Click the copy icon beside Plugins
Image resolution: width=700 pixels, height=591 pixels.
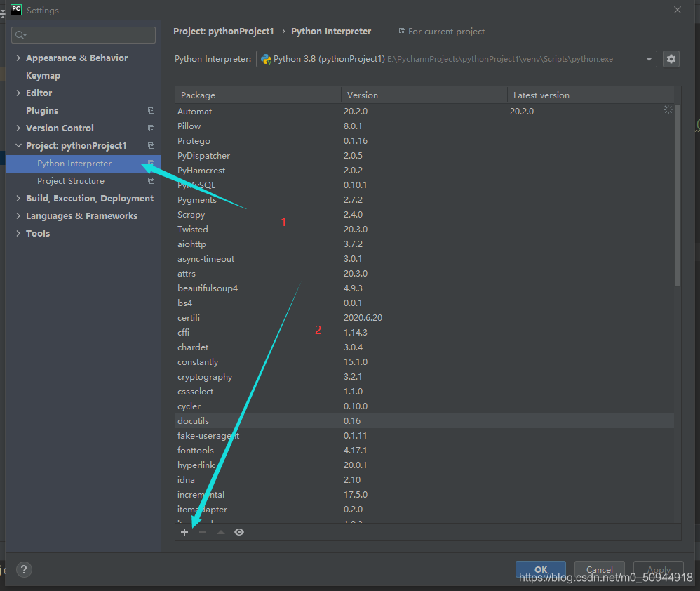point(151,111)
